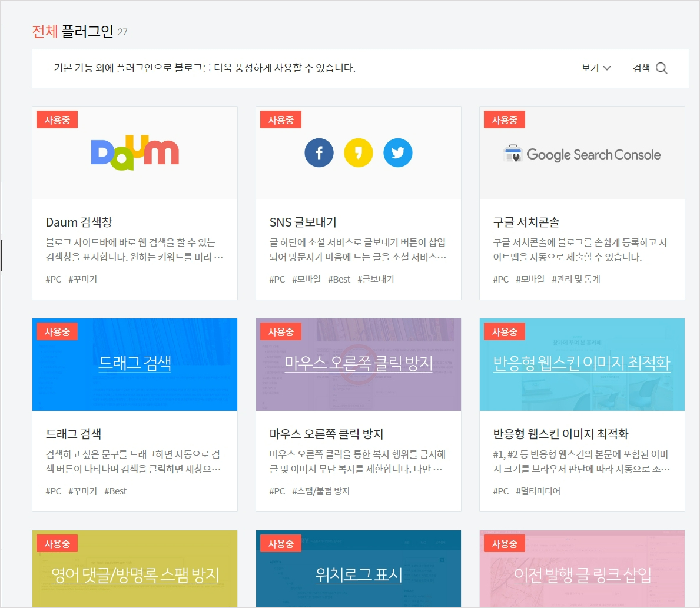Click 영어 댓글/방명록 스팸 방지 banner
This screenshot has height=608, width=700.
(x=135, y=569)
